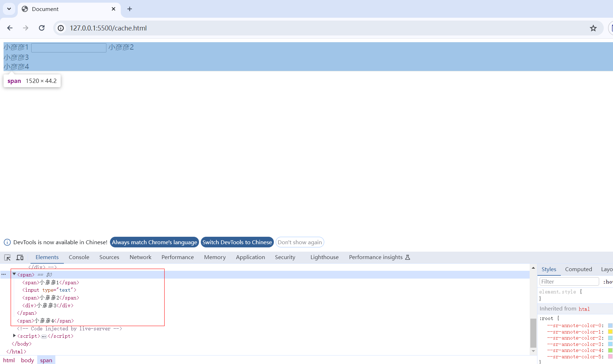The width and height of the screenshot is (613, 364).
Task: Click the element.style rule block
Action: (575, 295)
